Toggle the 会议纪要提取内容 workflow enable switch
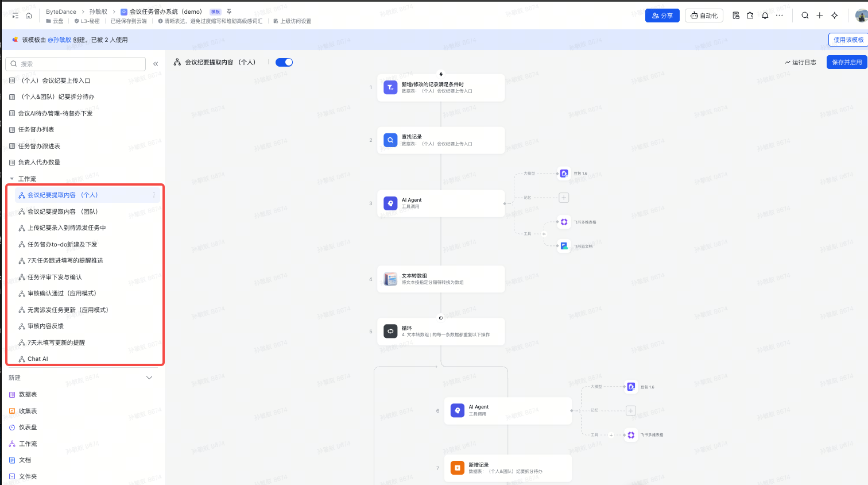 click(284, 62)
